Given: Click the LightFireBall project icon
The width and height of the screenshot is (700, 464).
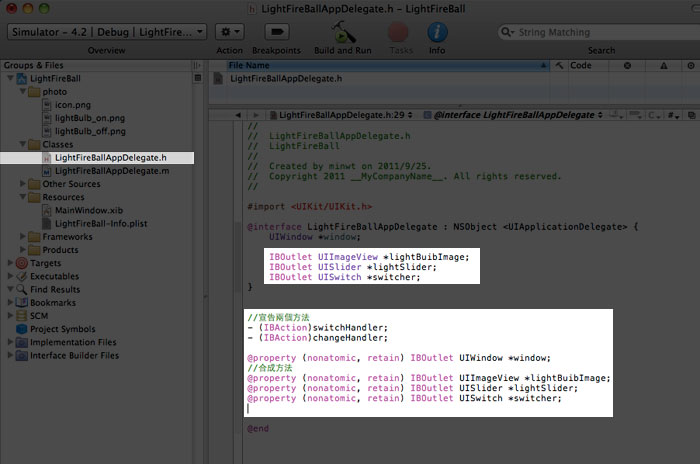Looking at the screenshot, I should (21, 79).
